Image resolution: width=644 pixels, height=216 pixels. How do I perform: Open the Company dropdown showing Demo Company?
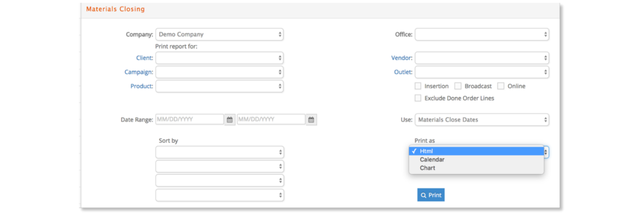pos(219,34)
